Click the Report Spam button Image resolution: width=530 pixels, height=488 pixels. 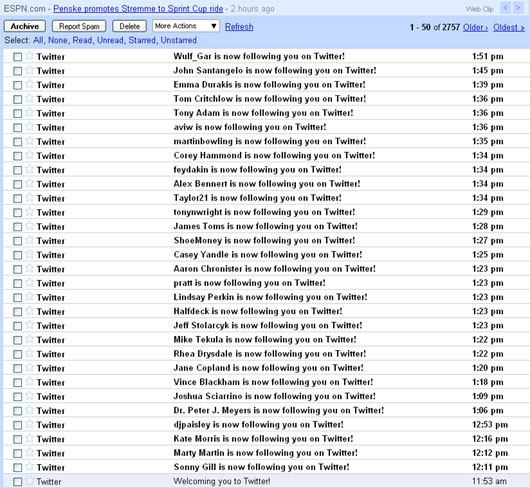pos(79,26)
